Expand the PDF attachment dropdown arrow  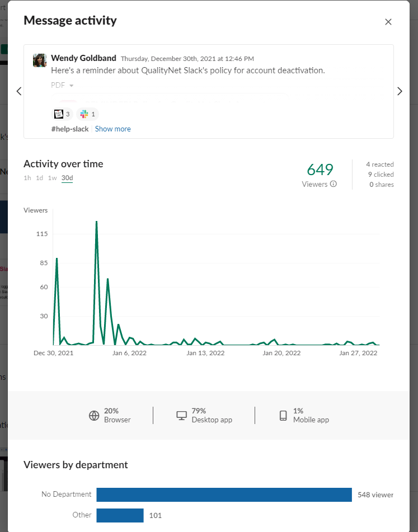72,86
